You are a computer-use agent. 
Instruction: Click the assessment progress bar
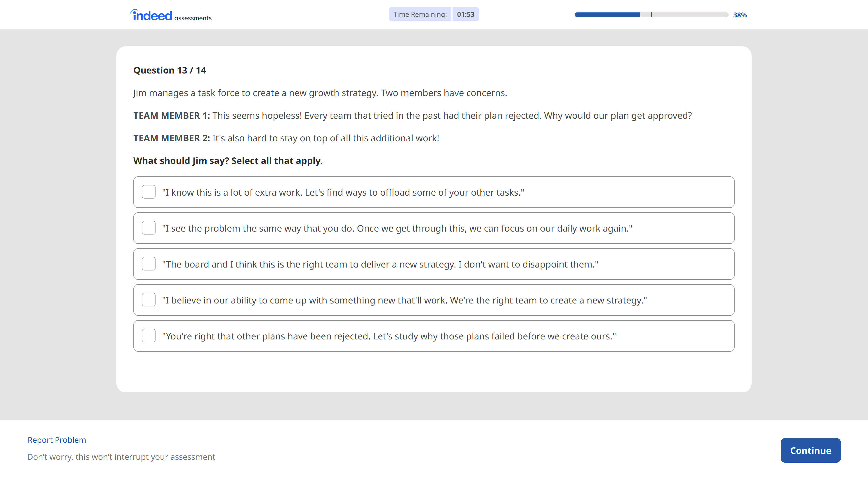(x=651, y=14)
